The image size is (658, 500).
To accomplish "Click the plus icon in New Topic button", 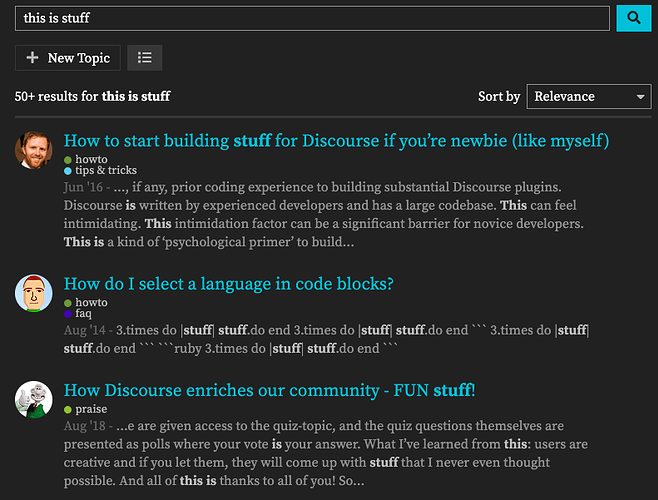I will click(32, 58).
